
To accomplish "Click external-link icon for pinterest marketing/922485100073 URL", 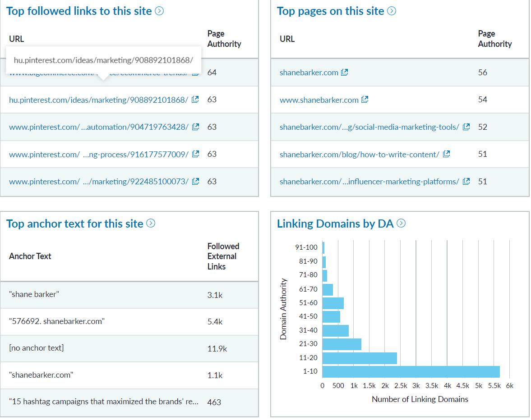I will (x=195, y=181).
